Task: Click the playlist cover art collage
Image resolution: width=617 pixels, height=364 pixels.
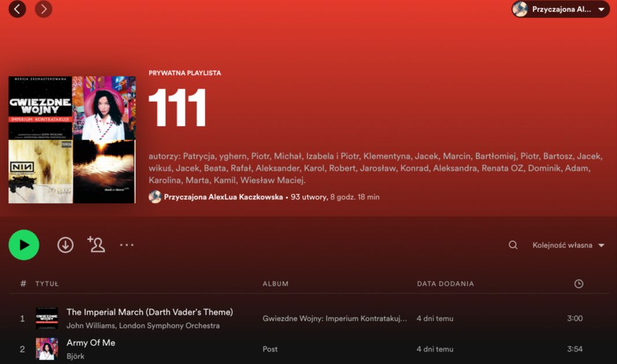Action: [x=72, y=140]
